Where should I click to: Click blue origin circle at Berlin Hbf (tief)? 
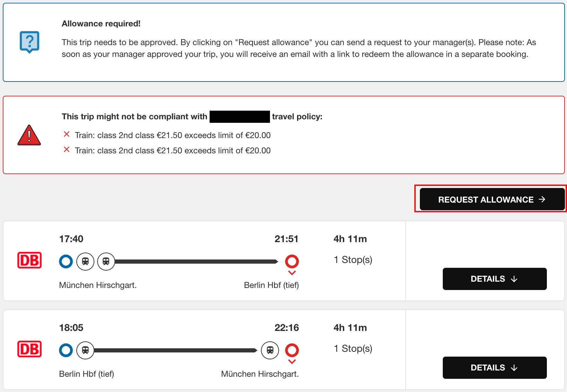pyautogui.click(x=66, y=350)
